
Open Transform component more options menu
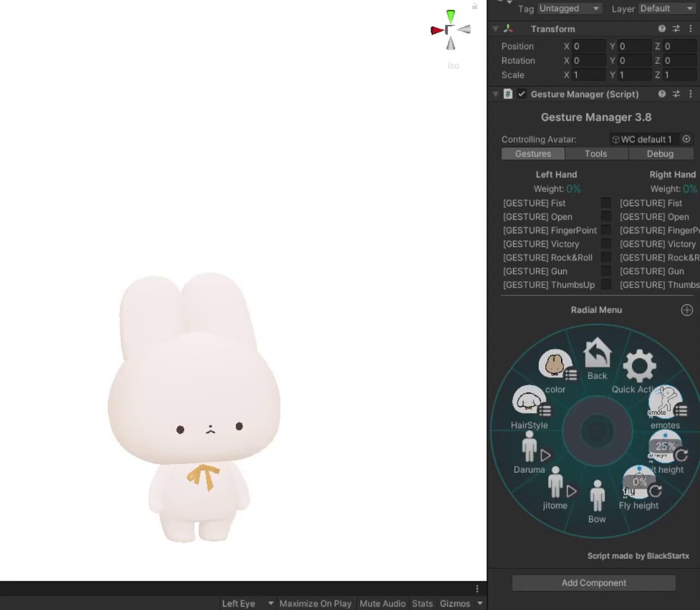[690, 29]
